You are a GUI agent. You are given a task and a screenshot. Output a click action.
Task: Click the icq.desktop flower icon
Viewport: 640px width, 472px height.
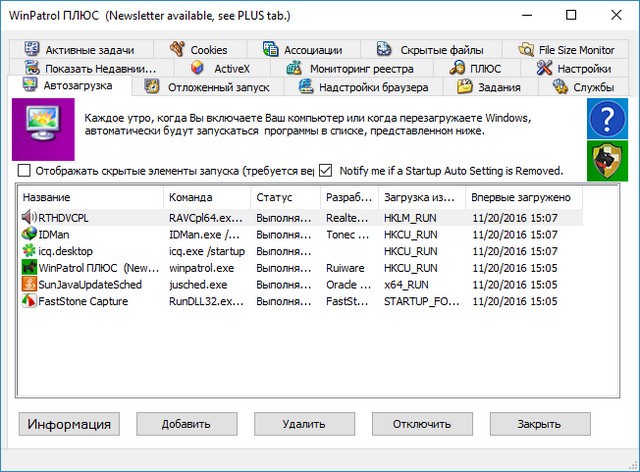point(29,250)
